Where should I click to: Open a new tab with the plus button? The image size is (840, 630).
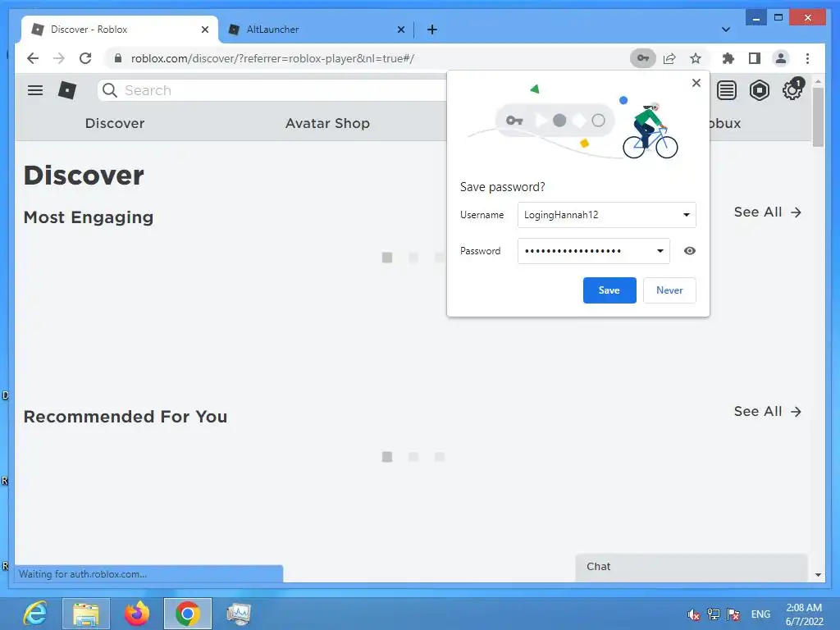coord(432,30)
